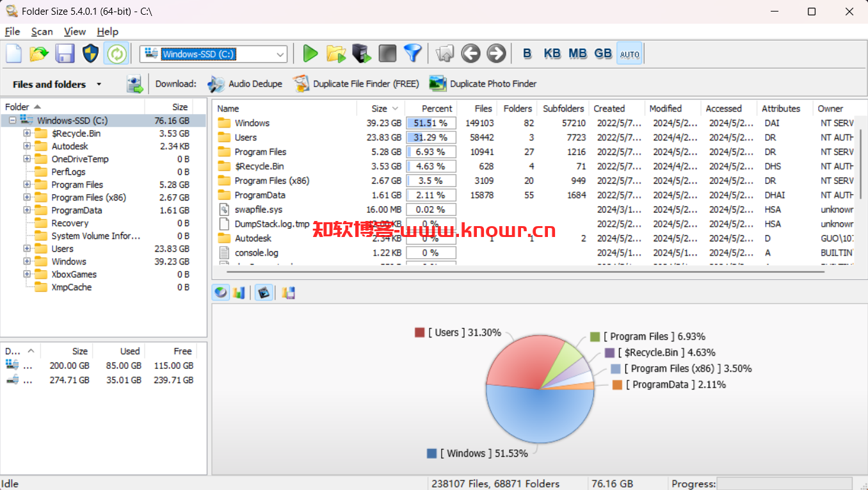This screenshot has width=868, height=490.
Task: Toggle the chart animation film icon
Action: click(264, 293)
